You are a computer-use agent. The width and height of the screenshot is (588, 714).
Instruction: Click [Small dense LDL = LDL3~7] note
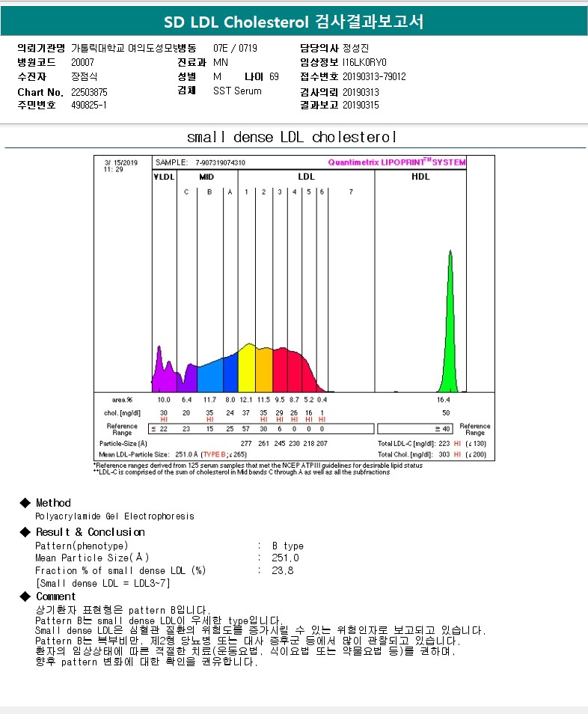pyautogui.click(x=102, y=583)
